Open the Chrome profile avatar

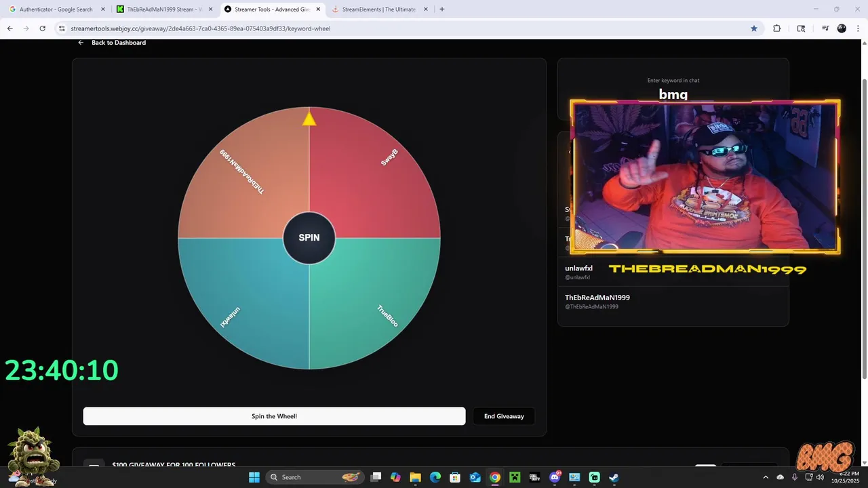(x=842, y=28)
